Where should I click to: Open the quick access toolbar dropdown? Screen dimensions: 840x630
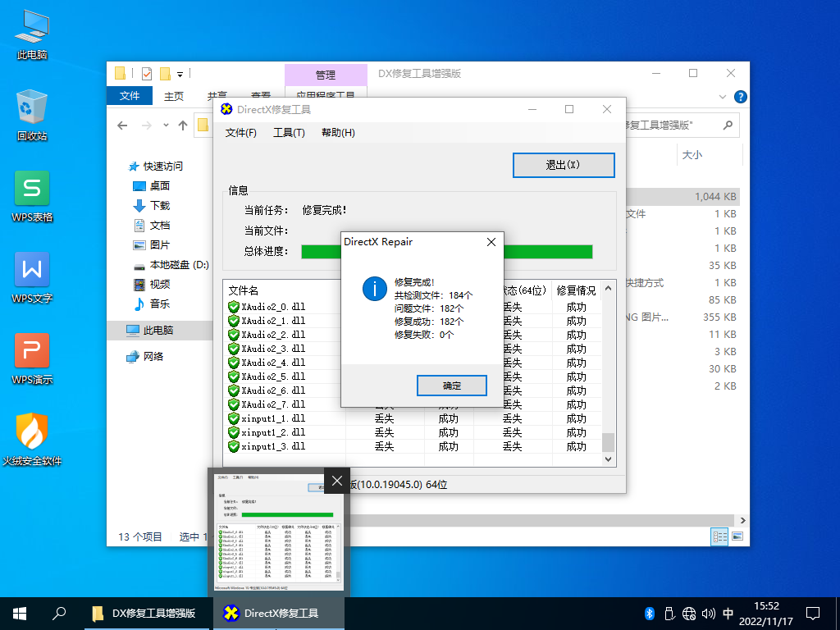pyautogui.click(x=180, y=74)
